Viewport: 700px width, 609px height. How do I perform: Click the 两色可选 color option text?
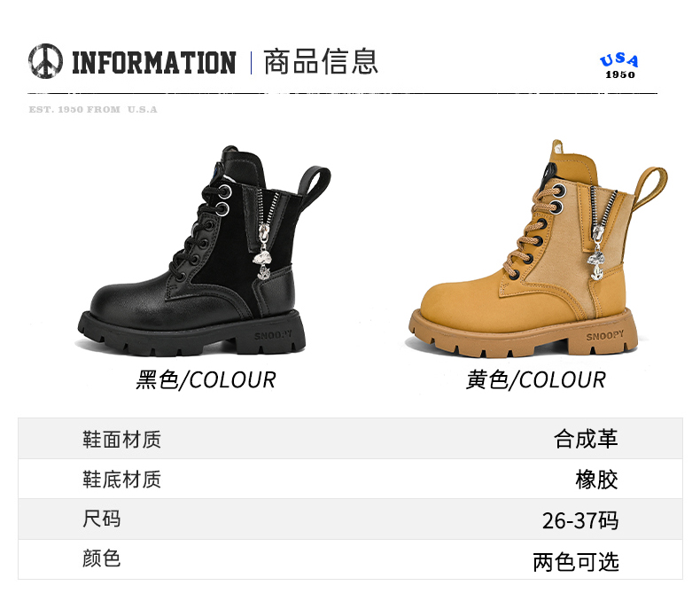coord(576,562)
